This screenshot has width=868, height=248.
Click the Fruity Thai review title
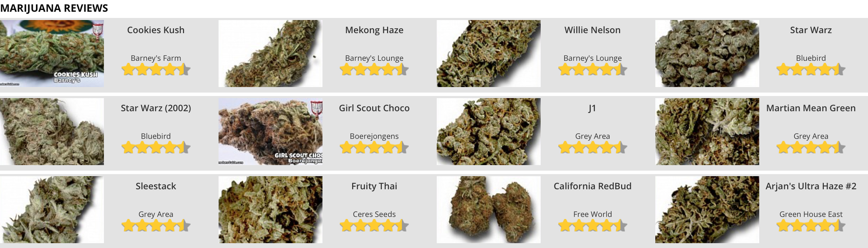tap(374, 186)
